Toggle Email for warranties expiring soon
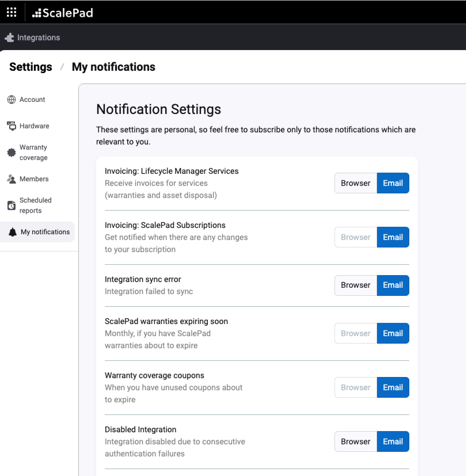Image resolution: width=466 pixels, height=476 pixels. coord(393,333)
